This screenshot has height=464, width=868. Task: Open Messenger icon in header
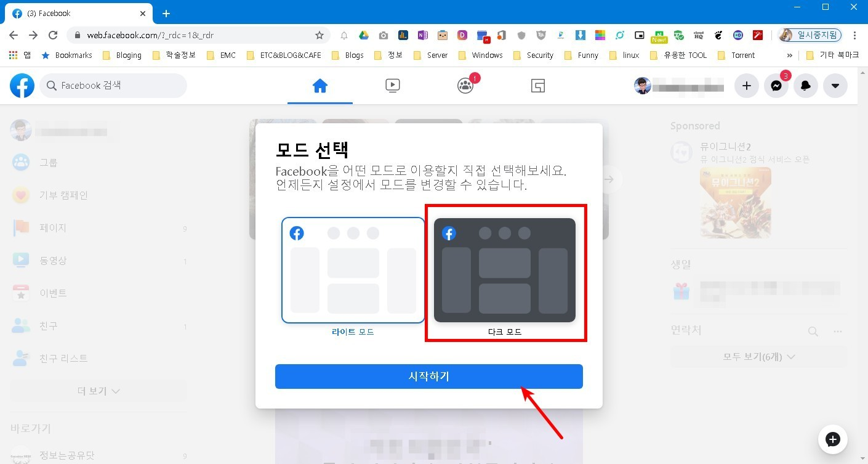coord(776,86)
